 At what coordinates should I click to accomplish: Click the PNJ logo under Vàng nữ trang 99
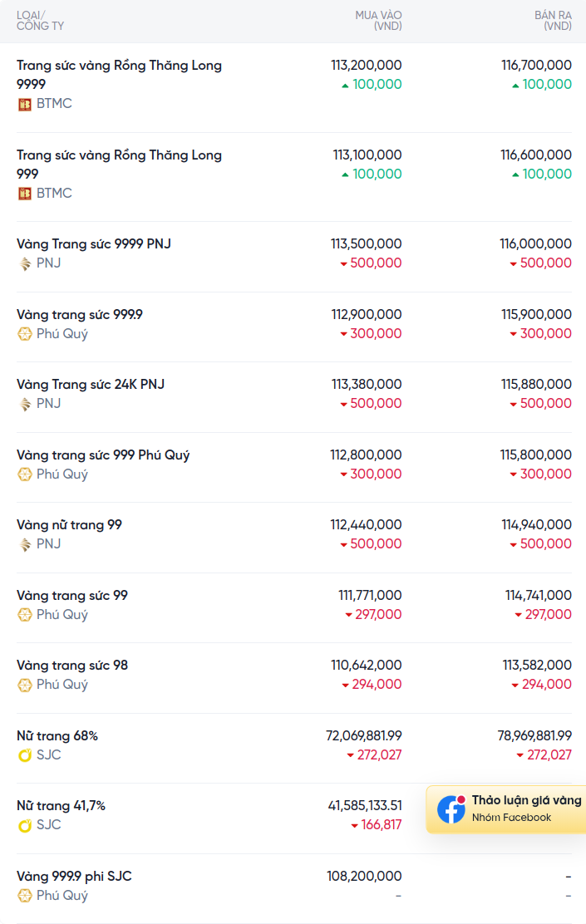click(x=24, y=544)
